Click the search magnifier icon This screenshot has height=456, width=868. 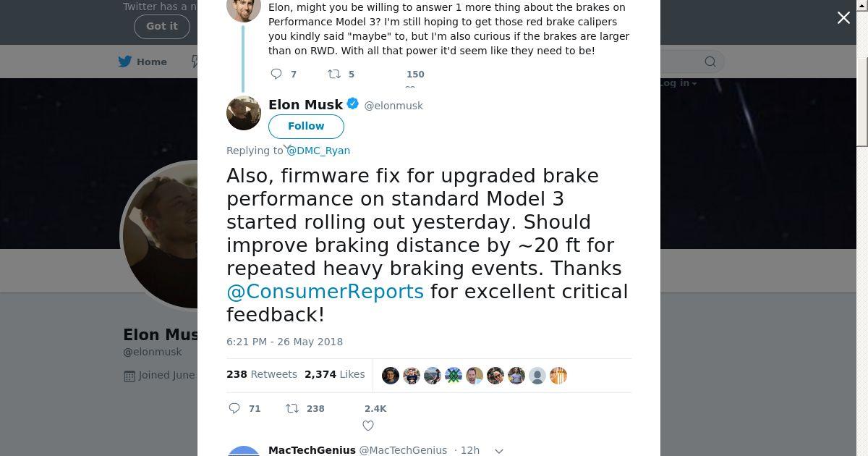(710, 62)
